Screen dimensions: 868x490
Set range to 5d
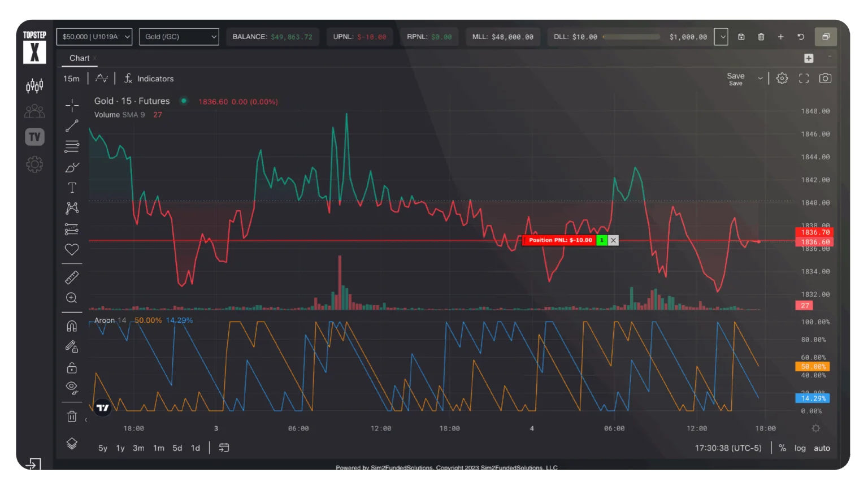pos(177,448)
